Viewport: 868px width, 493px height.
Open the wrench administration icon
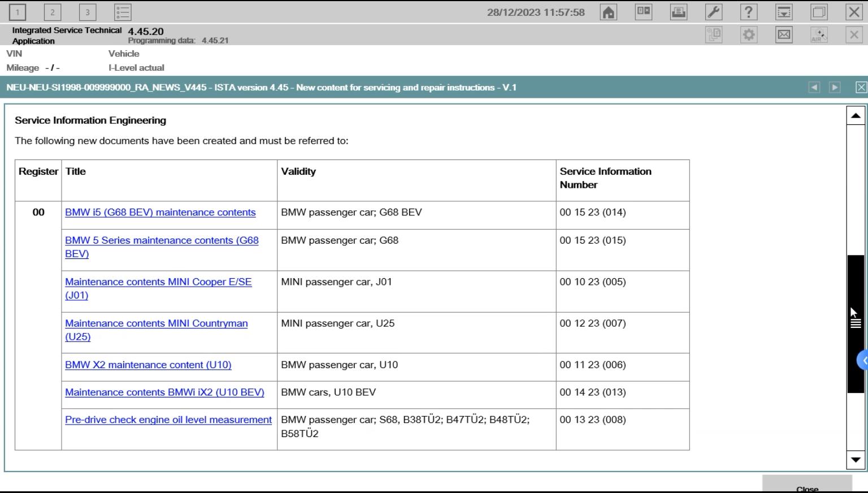tap(714, 12)
